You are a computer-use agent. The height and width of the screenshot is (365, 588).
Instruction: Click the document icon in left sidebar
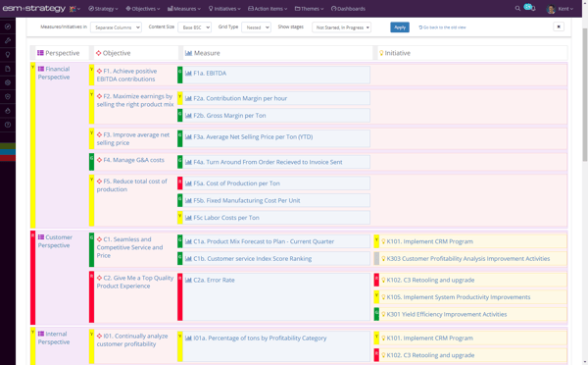[x=8, y=69]
